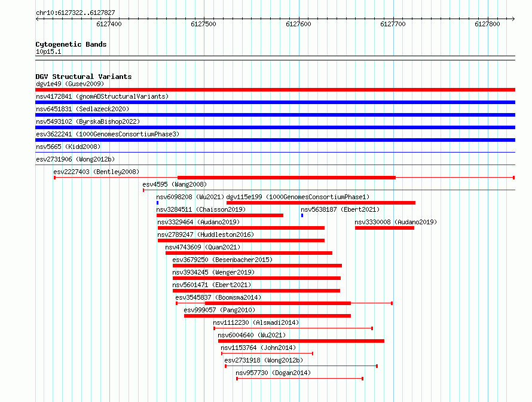Click the 6127800 ruler tick label
This screenshot has width=532, height=402.
(487, 24)
